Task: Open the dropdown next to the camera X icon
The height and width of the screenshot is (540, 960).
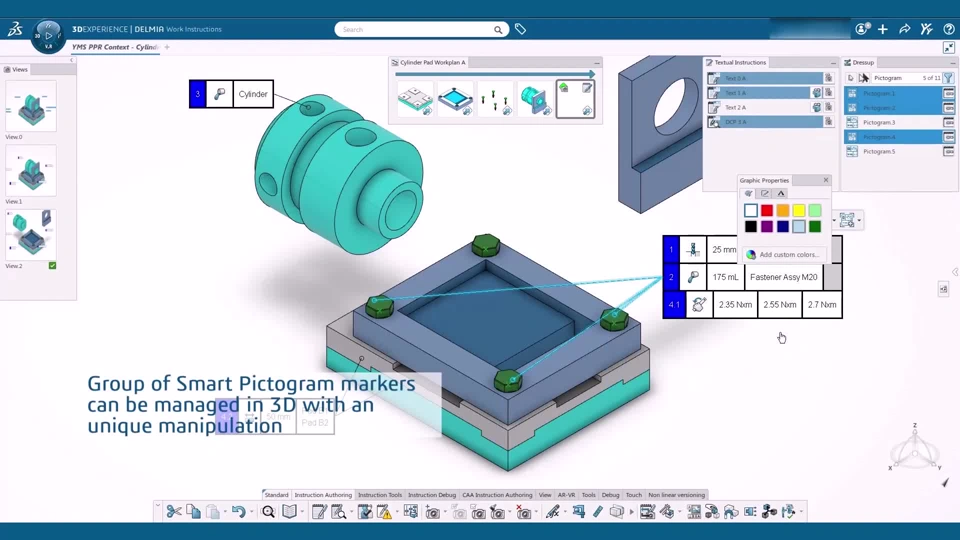Action: [x=536, y=512]
